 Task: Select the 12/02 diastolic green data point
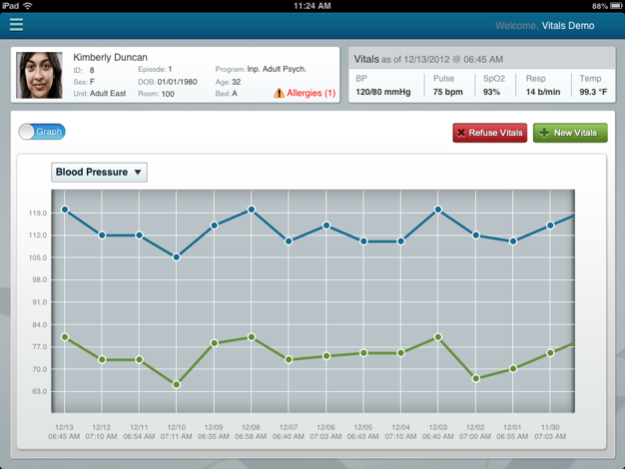476,379
